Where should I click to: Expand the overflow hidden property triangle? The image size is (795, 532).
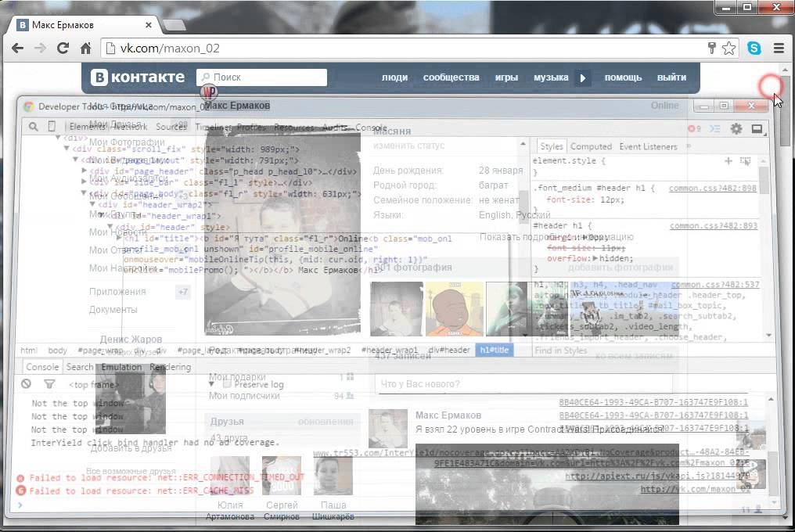pyautogui.click(x=595, y=258)
